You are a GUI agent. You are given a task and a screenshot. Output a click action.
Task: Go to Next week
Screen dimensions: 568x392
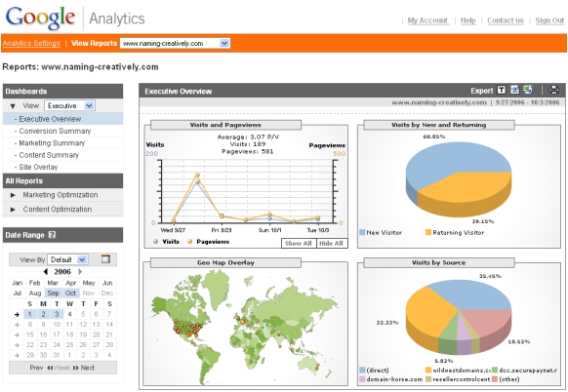88,368
